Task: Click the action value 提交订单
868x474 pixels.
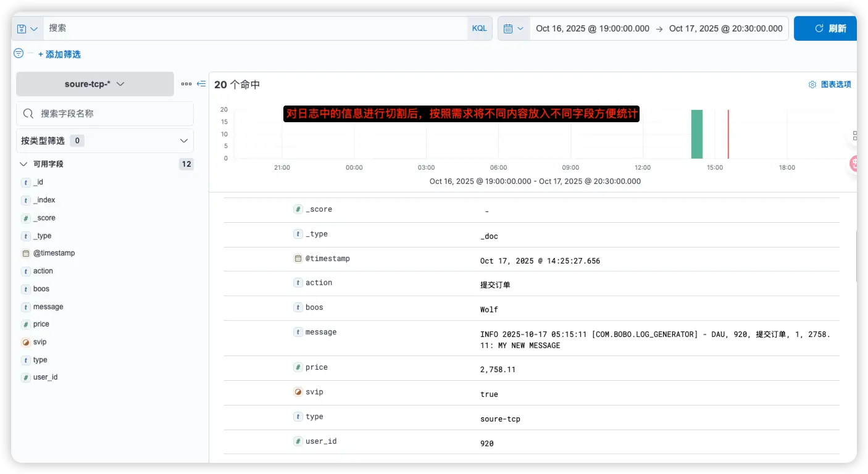Action: pos(495,285)
